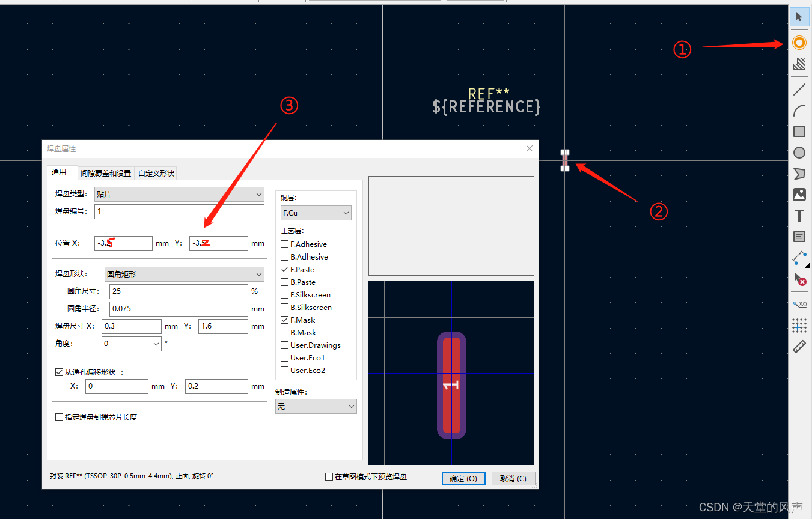Select the Dimension tool
Screen dimensions: 812x519
pyautogui.click(x=799, y=258)
